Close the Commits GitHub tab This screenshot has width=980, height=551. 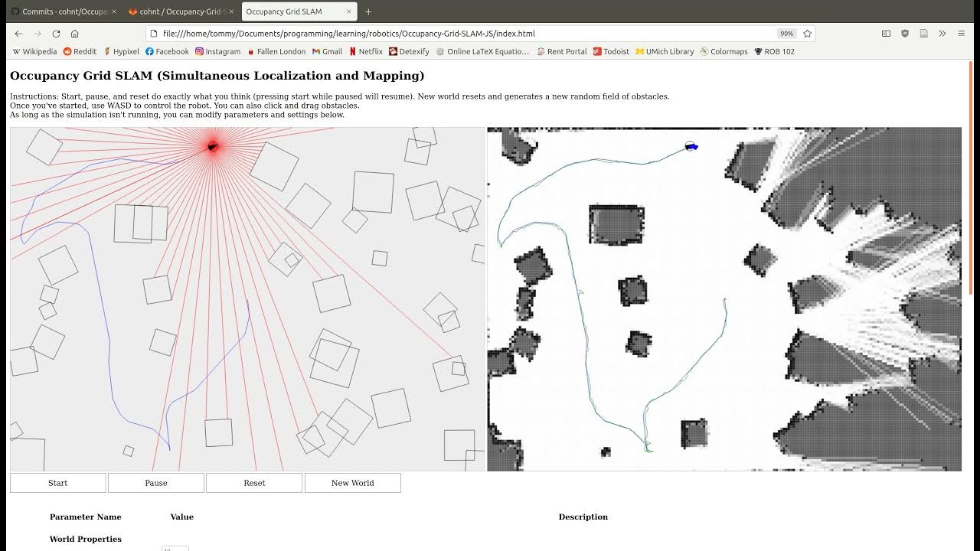pyautogui.click(x=114, y=11)
